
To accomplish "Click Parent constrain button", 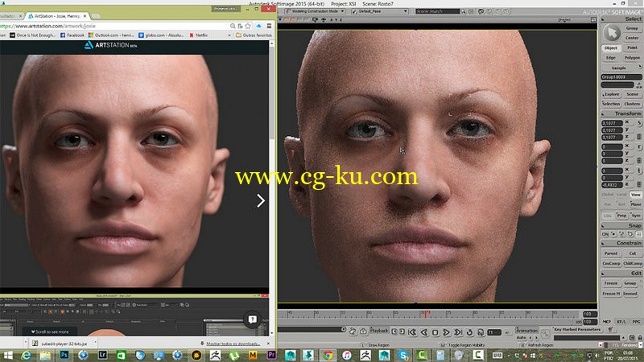I will click(611, 253).
